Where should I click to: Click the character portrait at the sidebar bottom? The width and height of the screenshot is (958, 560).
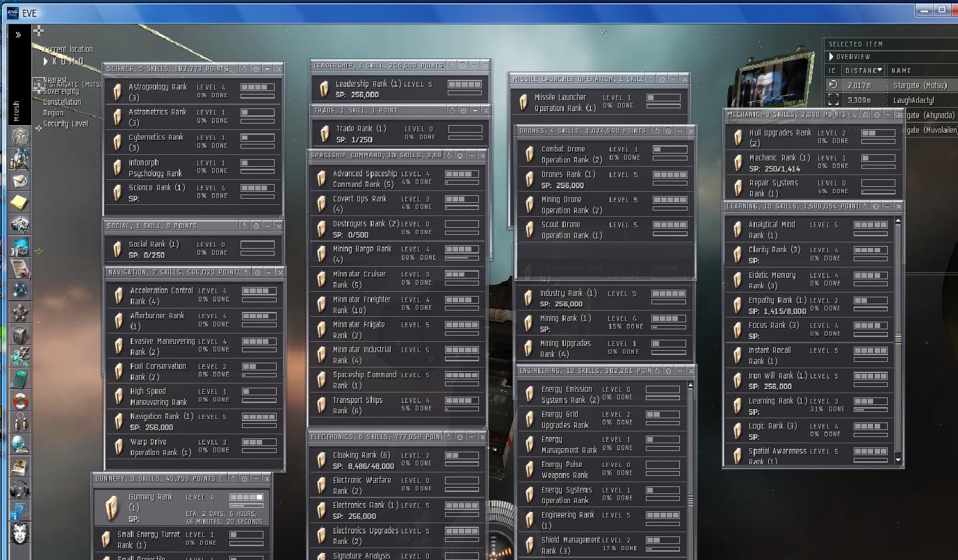[19, 534]
